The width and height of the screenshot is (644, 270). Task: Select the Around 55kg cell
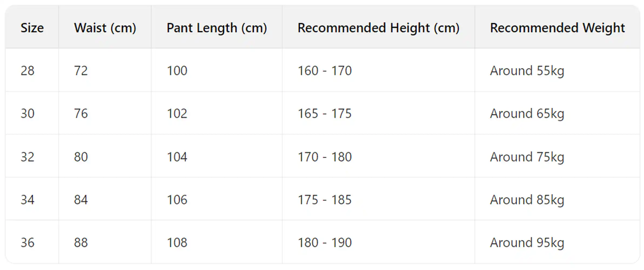527,71
